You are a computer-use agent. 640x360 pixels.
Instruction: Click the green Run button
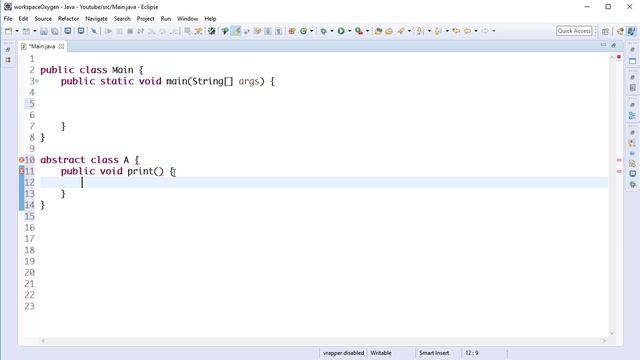pos(341,31)
